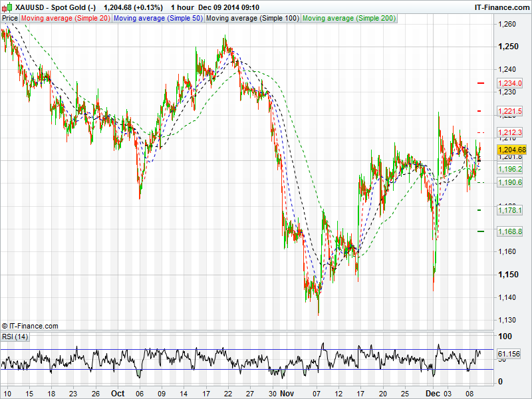
Task: Select the 1,168.8 green support level tag
Action: pos(509,231)
